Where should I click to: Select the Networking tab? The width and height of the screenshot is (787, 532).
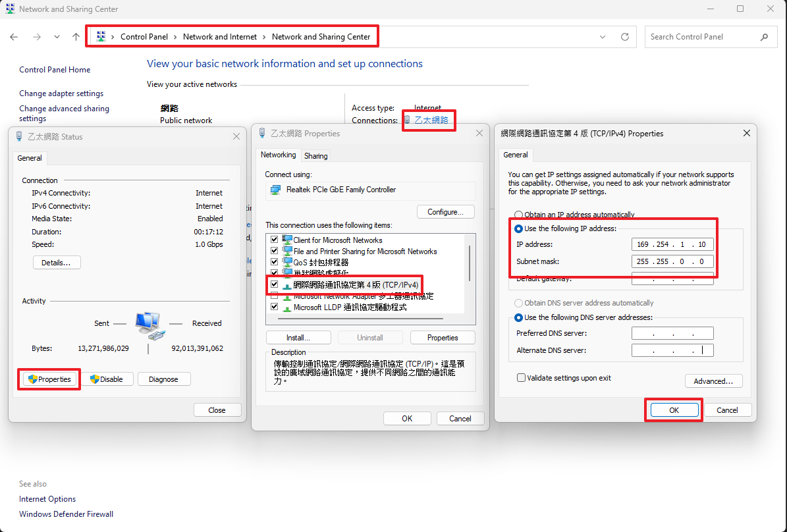pos(278,155)
